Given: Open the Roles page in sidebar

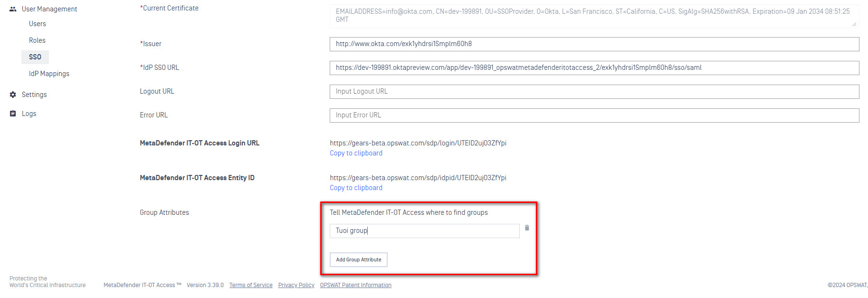Looking at the screenshot, I should click(x=37, y=40).
